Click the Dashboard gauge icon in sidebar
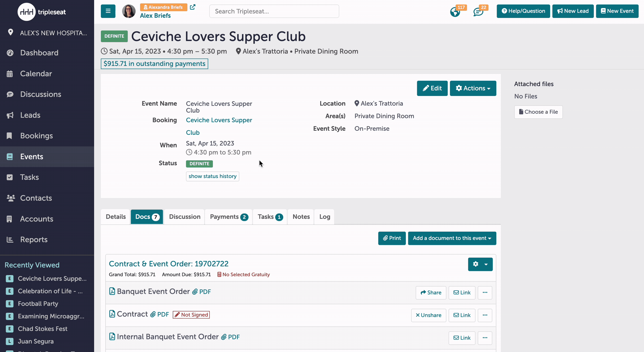Screen dimensions: 644x352 pyautogui.click(x=10, y=53)
